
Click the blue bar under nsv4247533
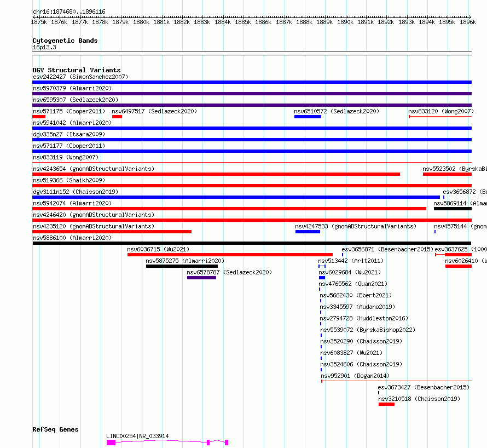[x=308, y=232]
